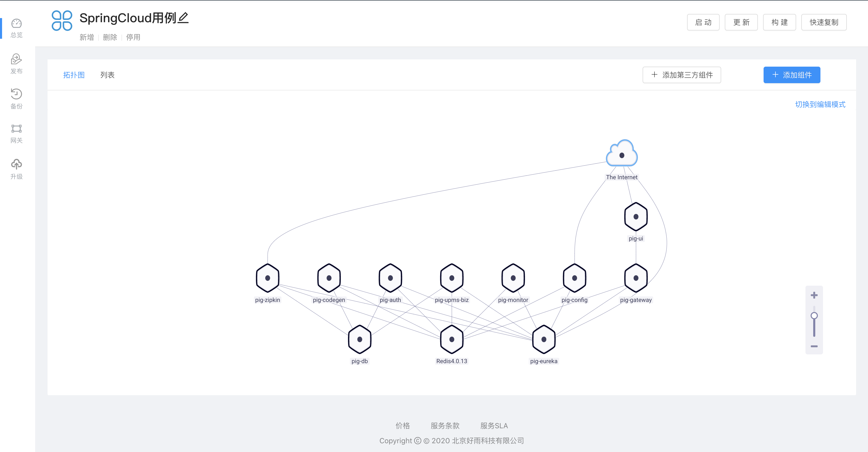Click The Internet node label
868x452 pixels.
pyautogui.click(x=622, y=177)
